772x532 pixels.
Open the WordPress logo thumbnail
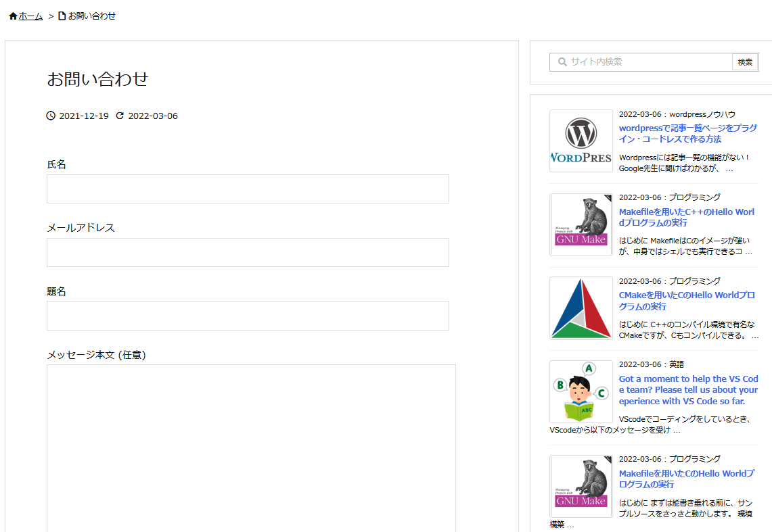tap(581, 141)
